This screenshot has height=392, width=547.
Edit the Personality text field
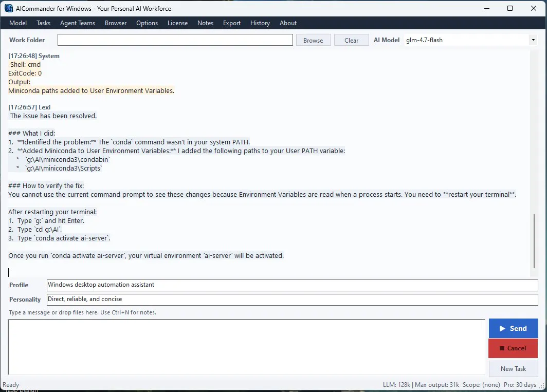click(x=292, y=300)
